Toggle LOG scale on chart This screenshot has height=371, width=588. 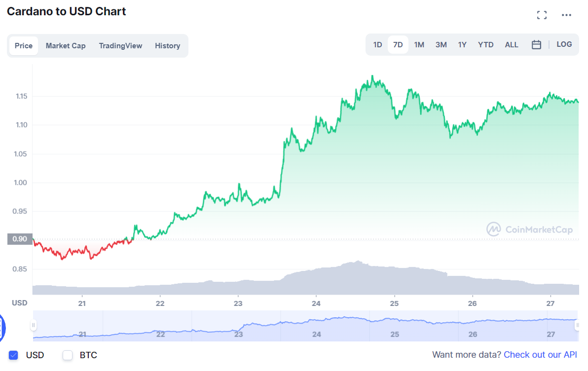(x=564, y=44)
